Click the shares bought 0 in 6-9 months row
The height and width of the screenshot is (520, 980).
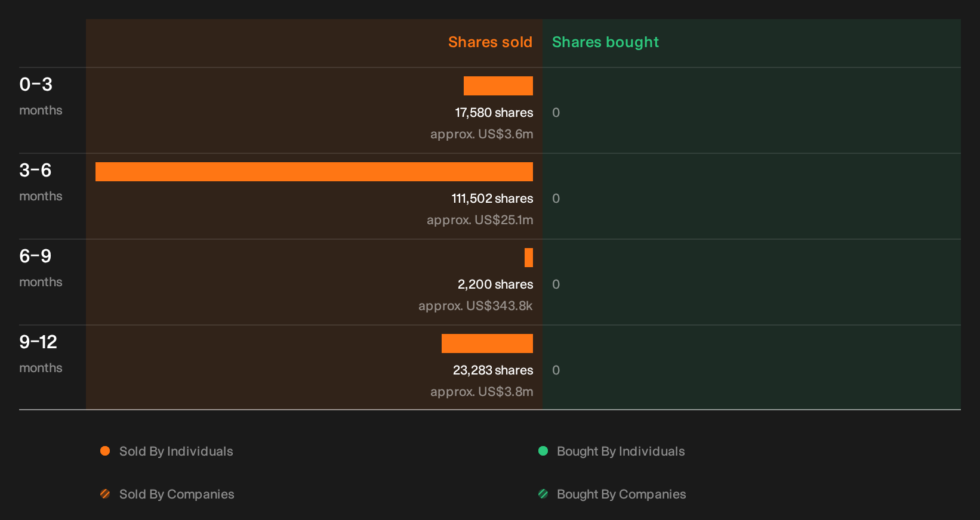tap(556, 284)
